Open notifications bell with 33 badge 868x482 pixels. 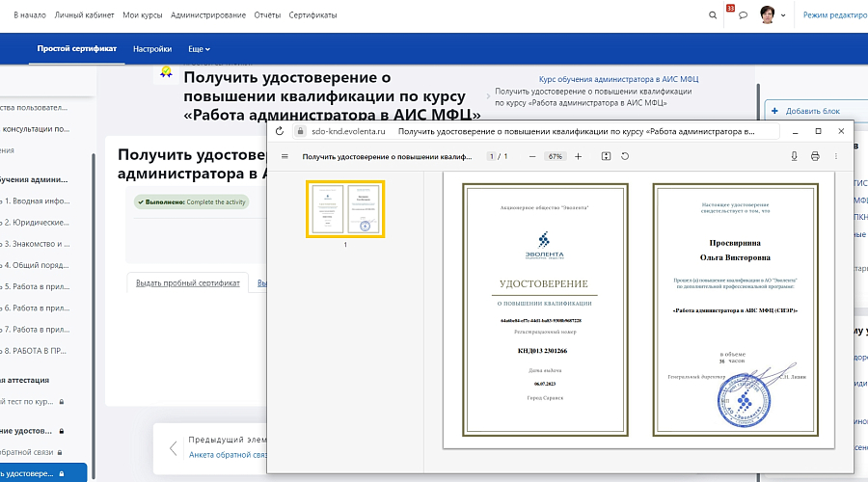[x=730, y=9]
